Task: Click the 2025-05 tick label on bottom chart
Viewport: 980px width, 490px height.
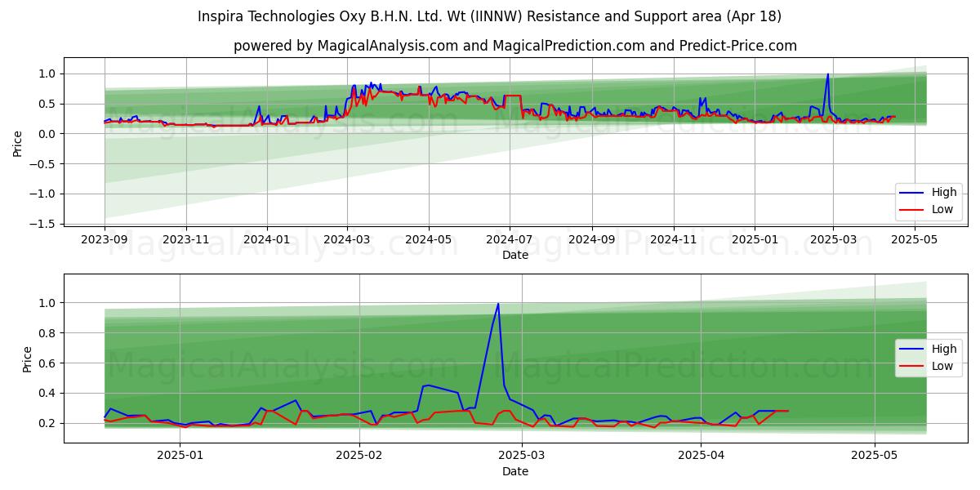Action: click(875, 457)
